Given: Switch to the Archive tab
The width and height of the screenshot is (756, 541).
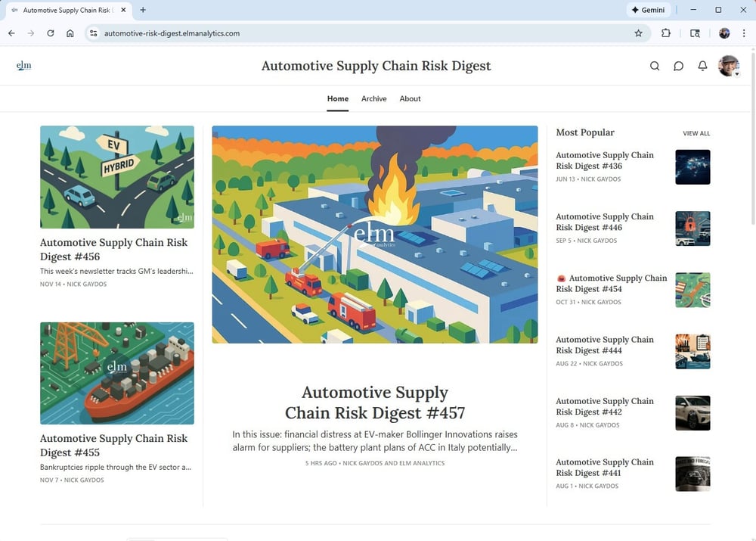Looking at the screenshot, I should click(373, 98).
